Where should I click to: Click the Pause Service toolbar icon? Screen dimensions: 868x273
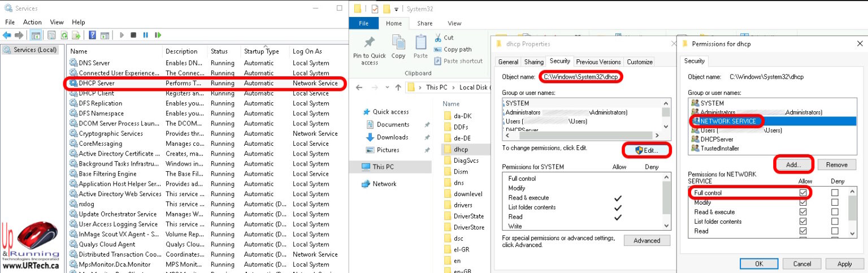tap(145, 35)
